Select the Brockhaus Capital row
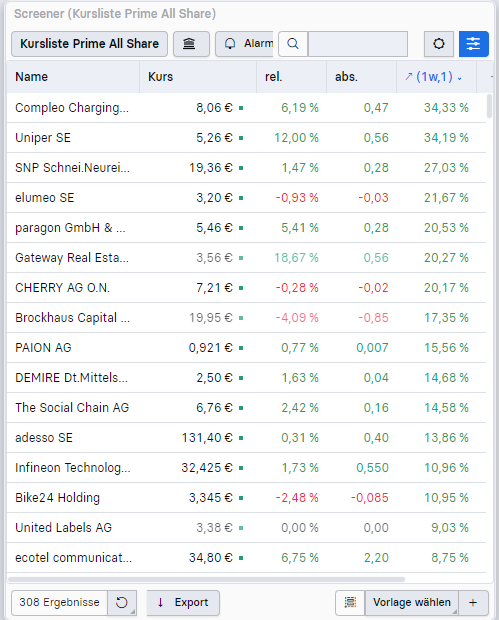This screenshot has width=499, height=620. [x=246, y=318]
